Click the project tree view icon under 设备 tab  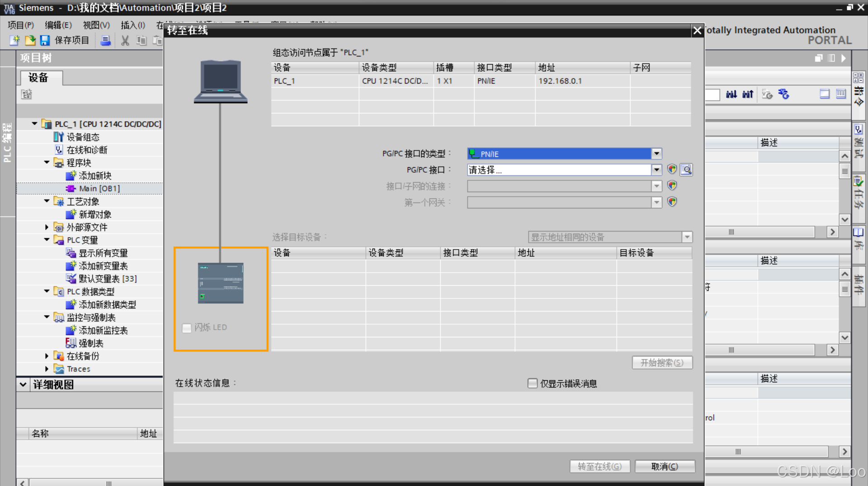pos(27,94)
